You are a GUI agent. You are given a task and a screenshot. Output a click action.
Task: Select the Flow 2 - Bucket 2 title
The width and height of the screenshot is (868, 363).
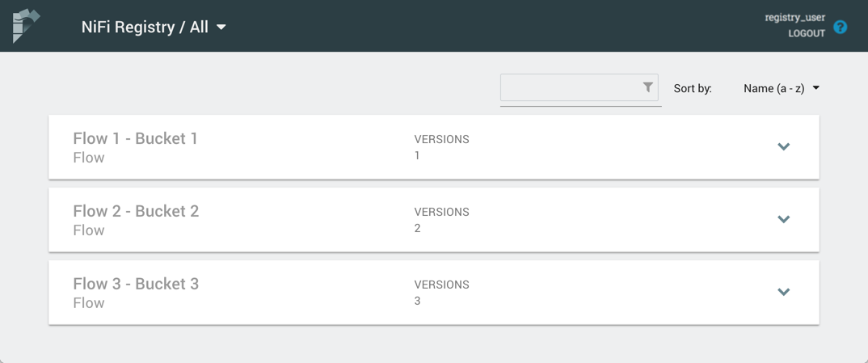(x=135, y=211)
